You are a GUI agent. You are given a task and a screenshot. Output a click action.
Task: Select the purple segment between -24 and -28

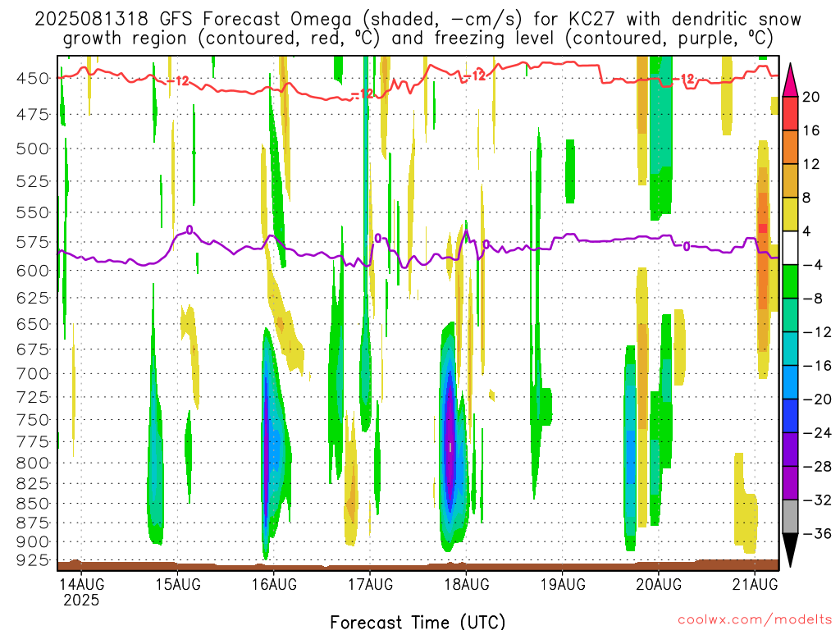click(x=790, y=450)
